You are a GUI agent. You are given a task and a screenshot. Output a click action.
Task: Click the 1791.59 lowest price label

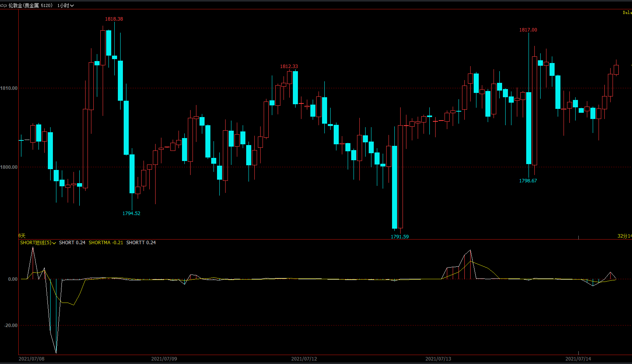400,237
